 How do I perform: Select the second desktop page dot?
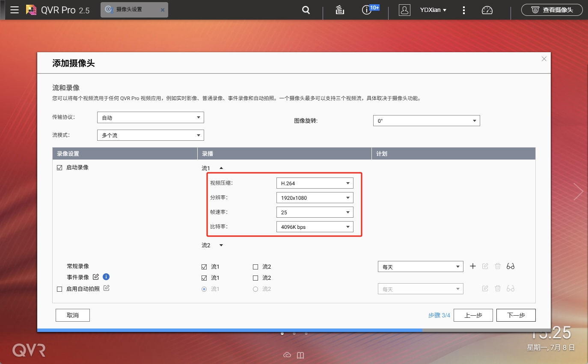tap(294, 333)
